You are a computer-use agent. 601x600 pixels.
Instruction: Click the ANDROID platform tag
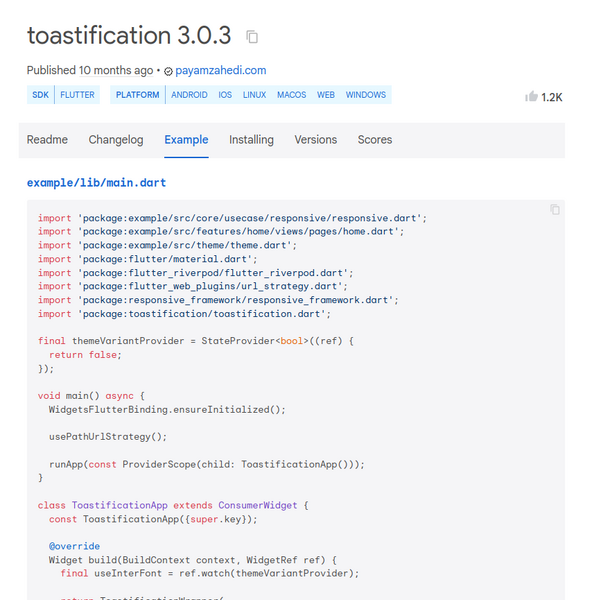coord(189,95)
